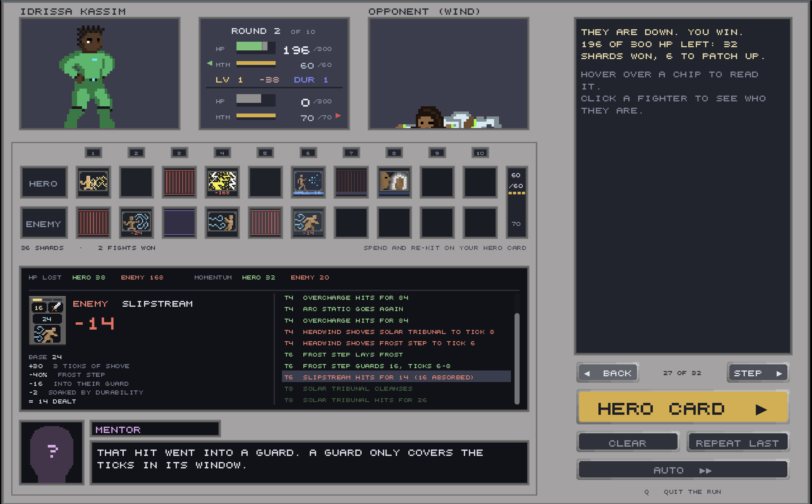This screenshot has width=812, height=504.
Task: Select log line 'Frost Step lays frost'
Action: tap(396, 354)
